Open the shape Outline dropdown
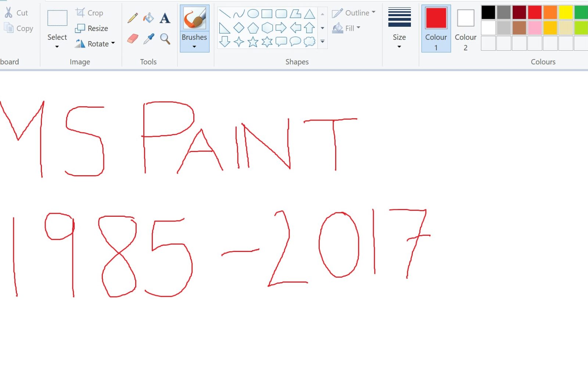 (x=354, y=13)
